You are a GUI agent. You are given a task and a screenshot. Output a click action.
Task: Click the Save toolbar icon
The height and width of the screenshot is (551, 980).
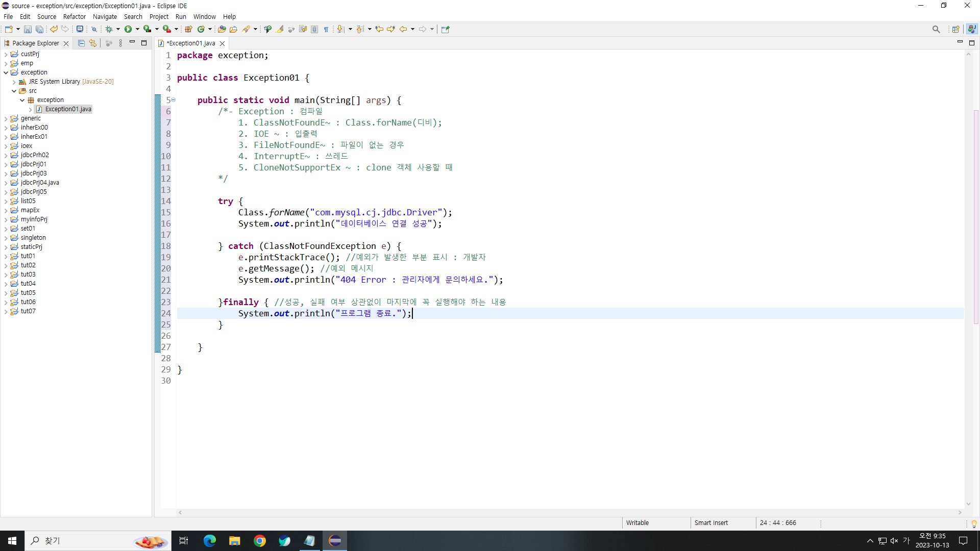click(x=28, y=30)
